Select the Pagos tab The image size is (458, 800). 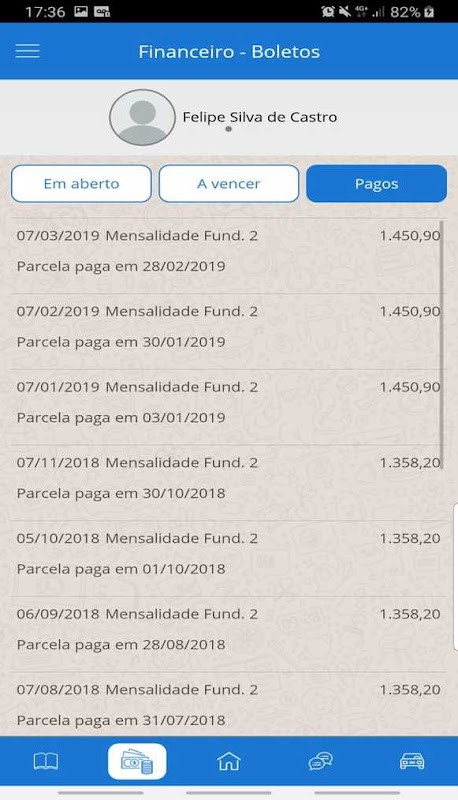376,184
